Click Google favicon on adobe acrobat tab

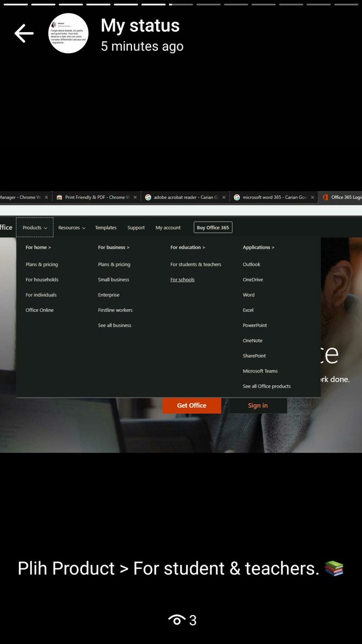point(148,197)
